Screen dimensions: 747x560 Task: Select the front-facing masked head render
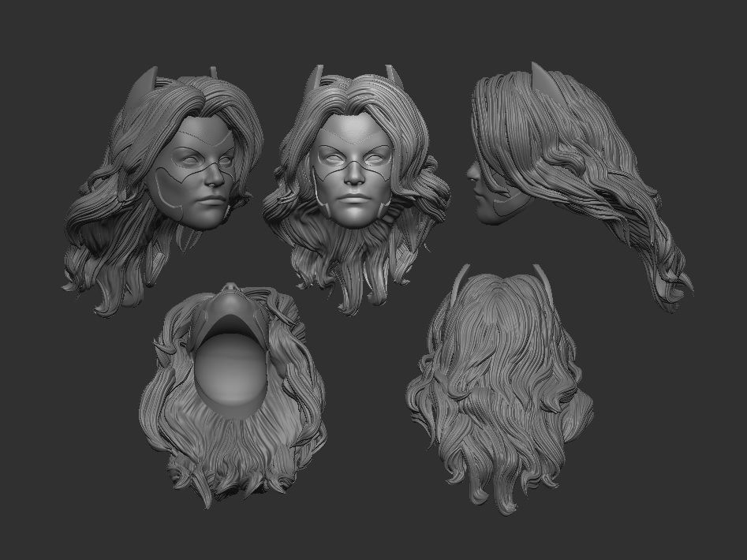pyautogui.click(x=356, y=189)
